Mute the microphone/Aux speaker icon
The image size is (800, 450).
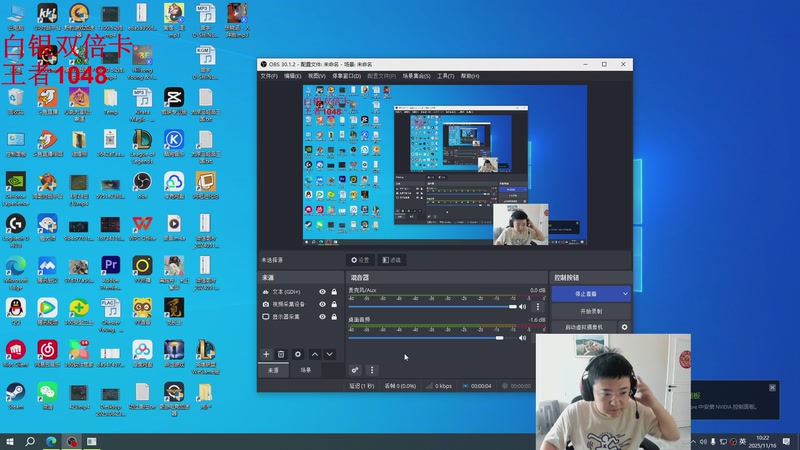(522, 307)
